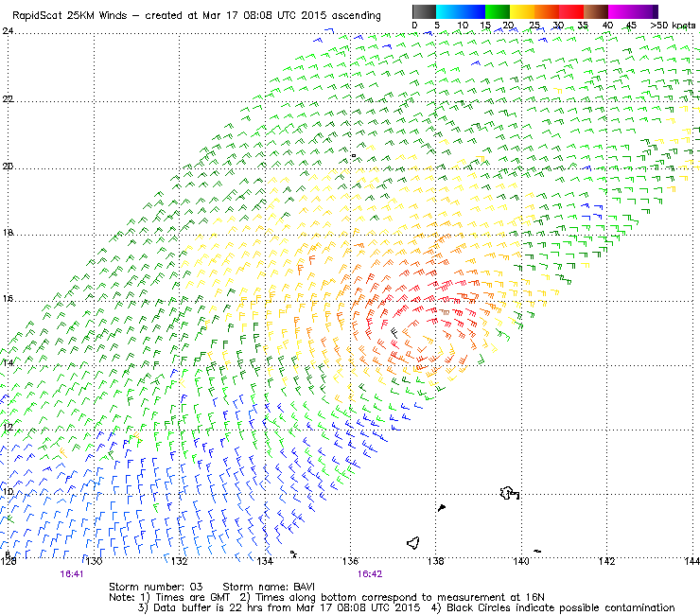Click the longitude label '142'
The height and width of the screenshot is (615, 700).
(606, 561)
